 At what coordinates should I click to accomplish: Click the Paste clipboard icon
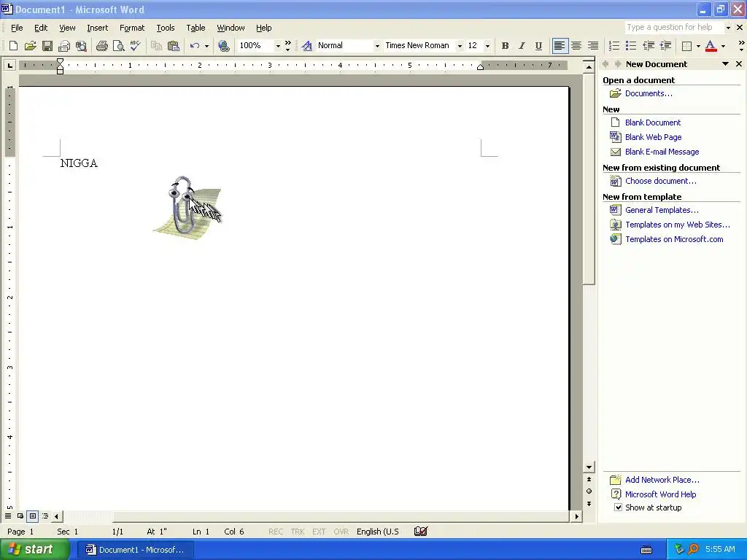coord(174,46)
